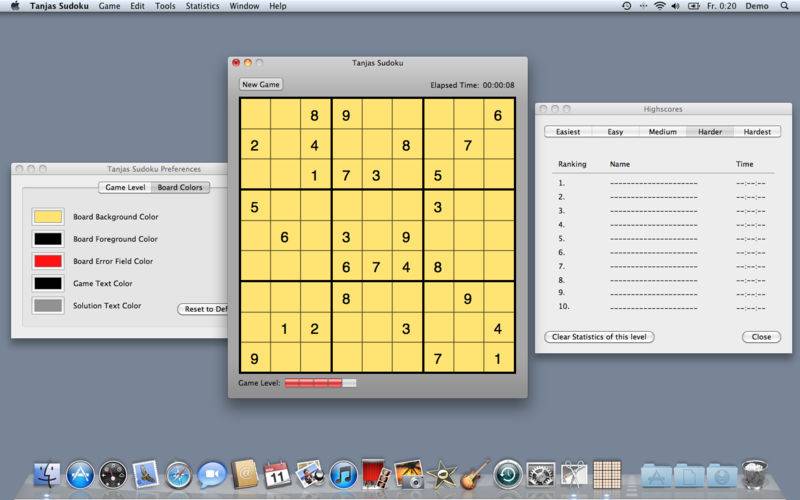
Task: Pick Board Error Field Color red swatch
Action: pyautogui.click(x=48, y=261)
